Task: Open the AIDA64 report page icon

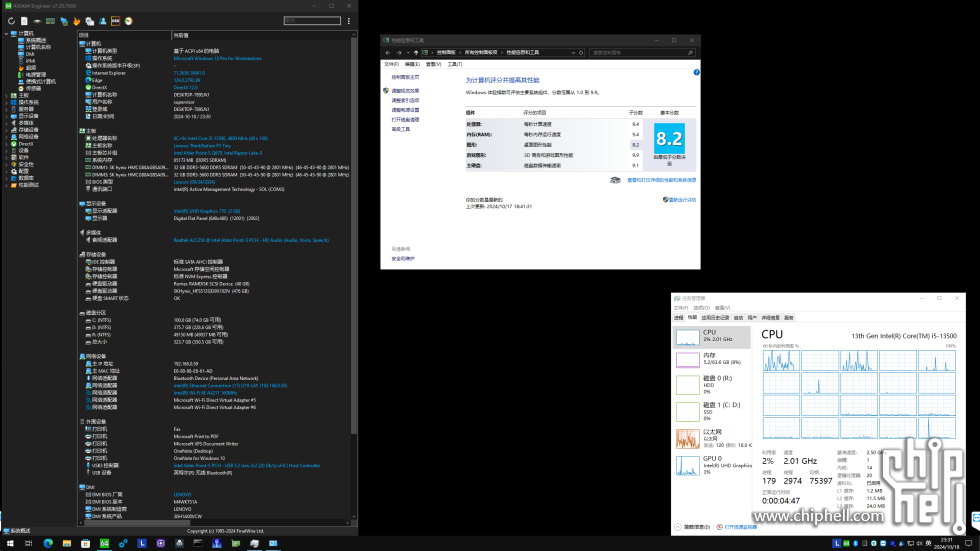Action: (24, 21)
